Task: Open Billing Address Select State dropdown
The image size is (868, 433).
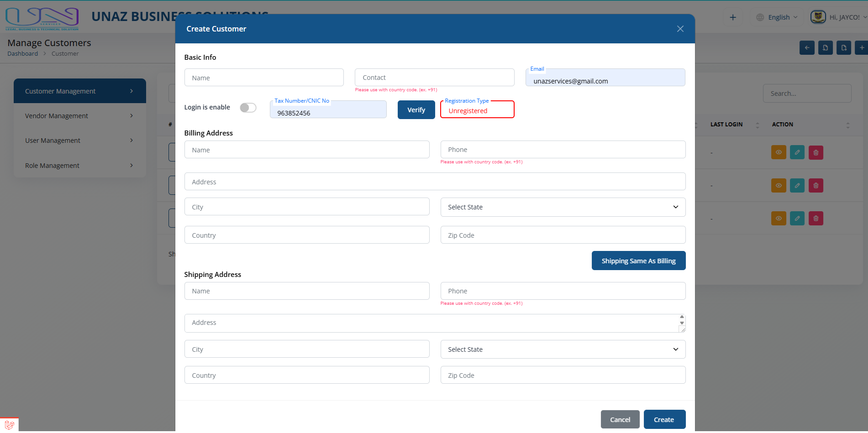Action: point(563,207)
